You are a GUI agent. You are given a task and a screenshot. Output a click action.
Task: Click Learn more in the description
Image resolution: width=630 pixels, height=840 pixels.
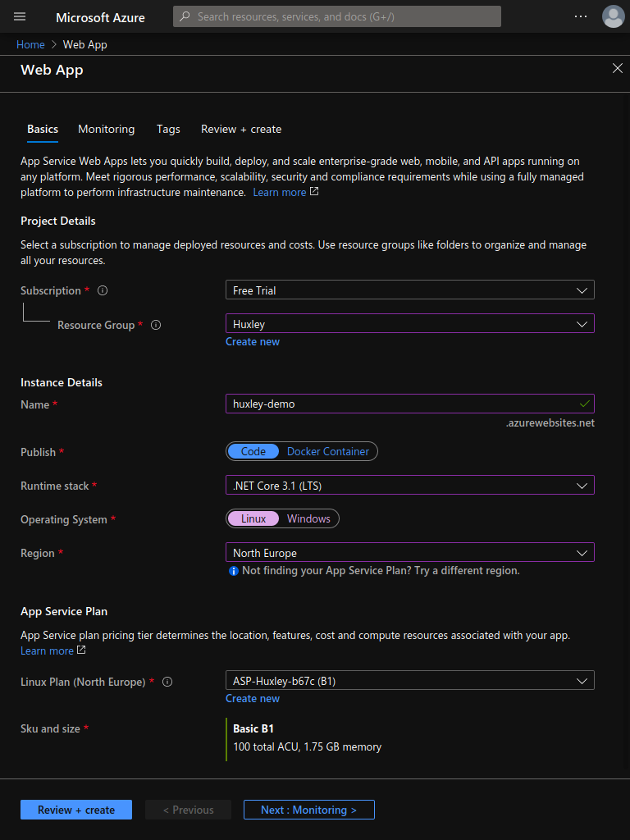point(280,192)
